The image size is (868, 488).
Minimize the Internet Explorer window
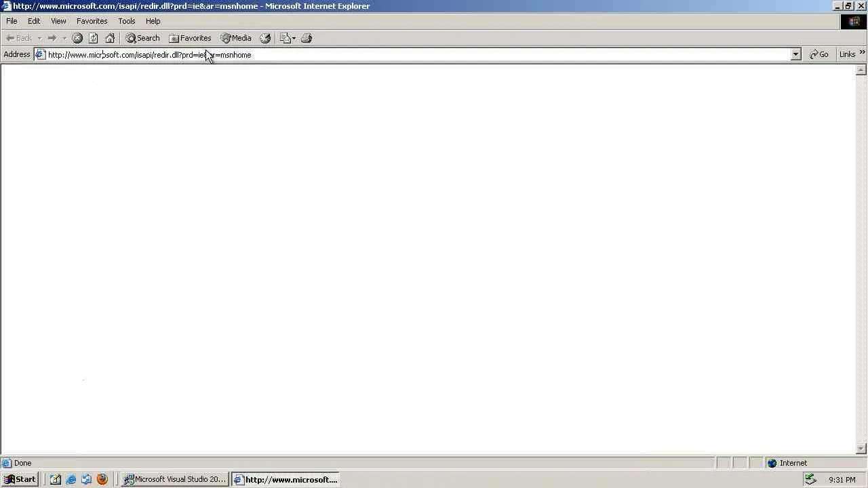pyautogui.click(x=837, y=6)
